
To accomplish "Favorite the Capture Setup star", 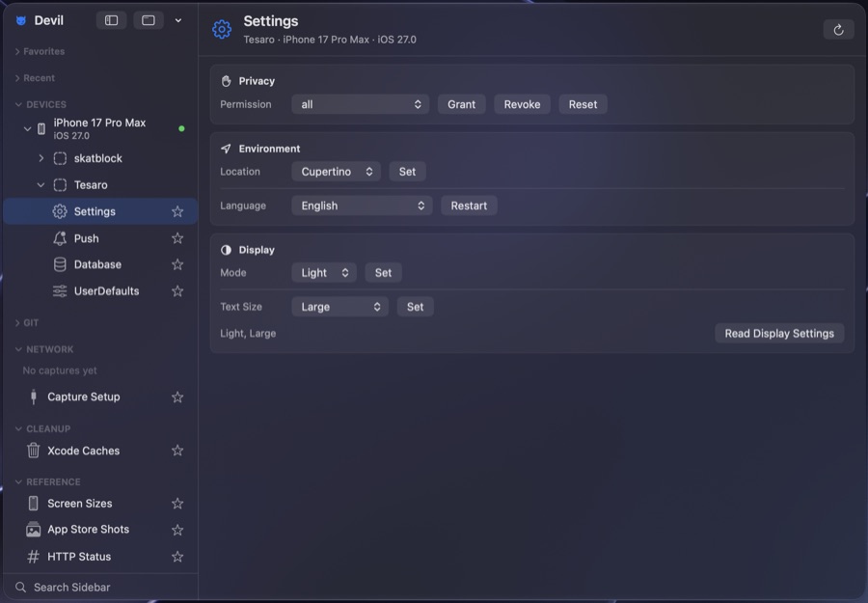I will [x=177, y=397].
